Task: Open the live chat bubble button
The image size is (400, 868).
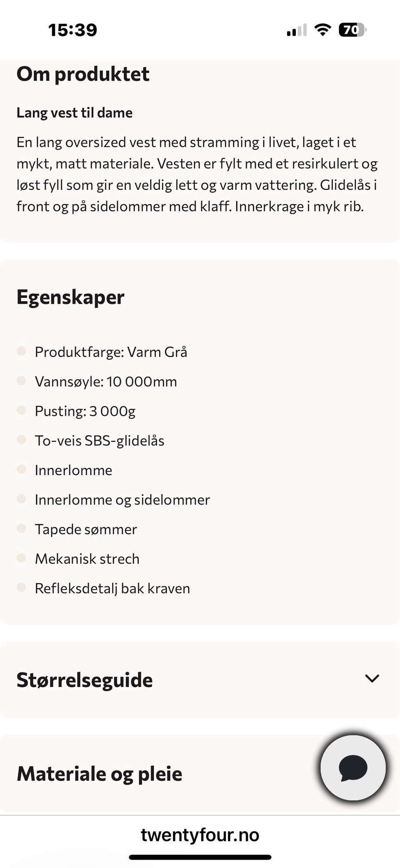Action: [353, 768]
